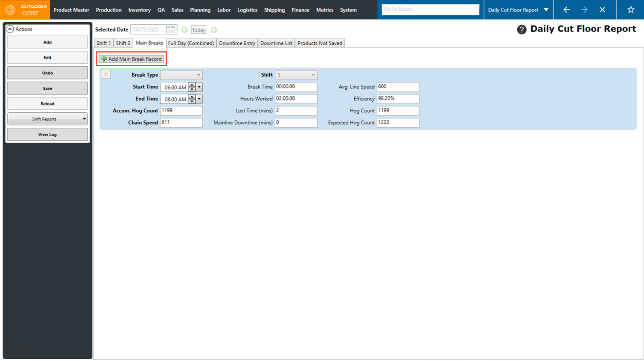Increase Start Time with up stepper
Screen dimensions: 644x361
[192, 85]
